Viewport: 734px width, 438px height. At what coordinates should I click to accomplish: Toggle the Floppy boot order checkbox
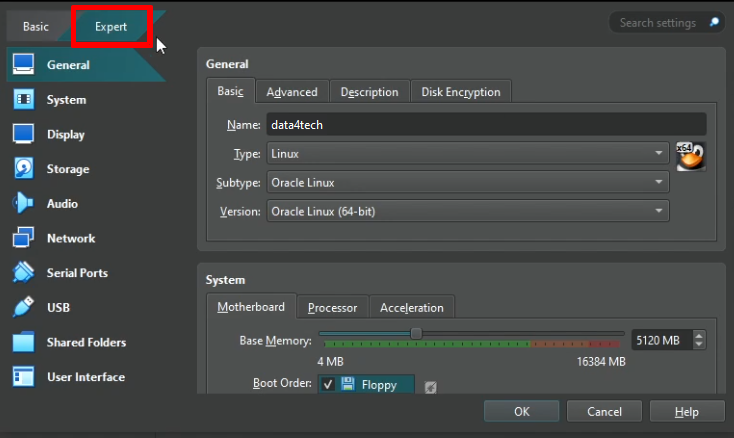coord(328,384)
